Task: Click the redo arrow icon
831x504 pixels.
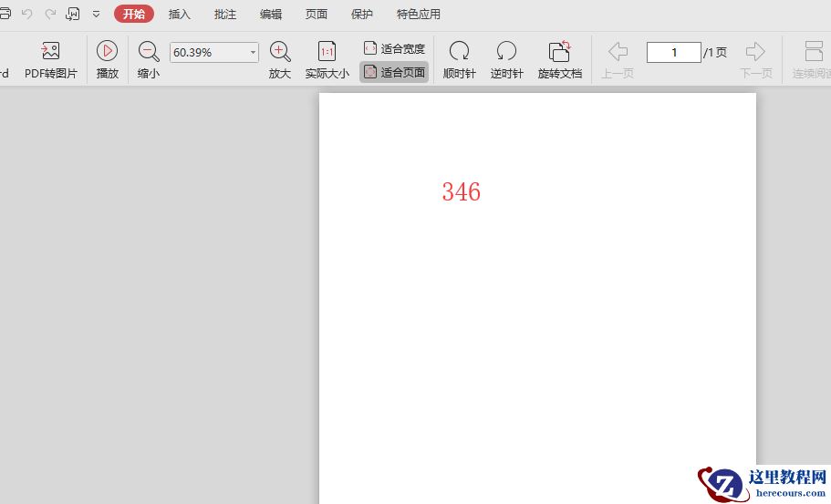Action: [50, 14]
